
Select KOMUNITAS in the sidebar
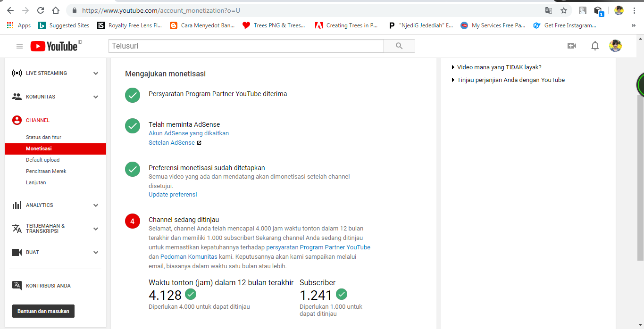click(41, 97)
